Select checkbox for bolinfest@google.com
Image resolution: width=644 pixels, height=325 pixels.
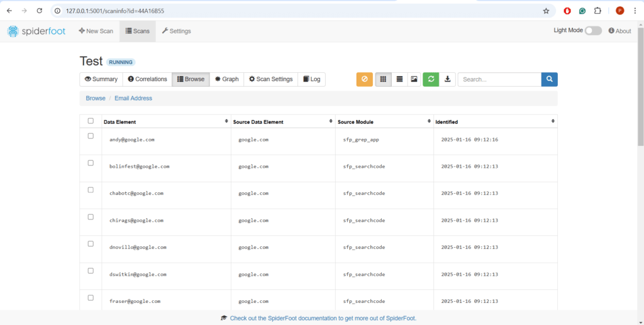(x=91, y=163)
